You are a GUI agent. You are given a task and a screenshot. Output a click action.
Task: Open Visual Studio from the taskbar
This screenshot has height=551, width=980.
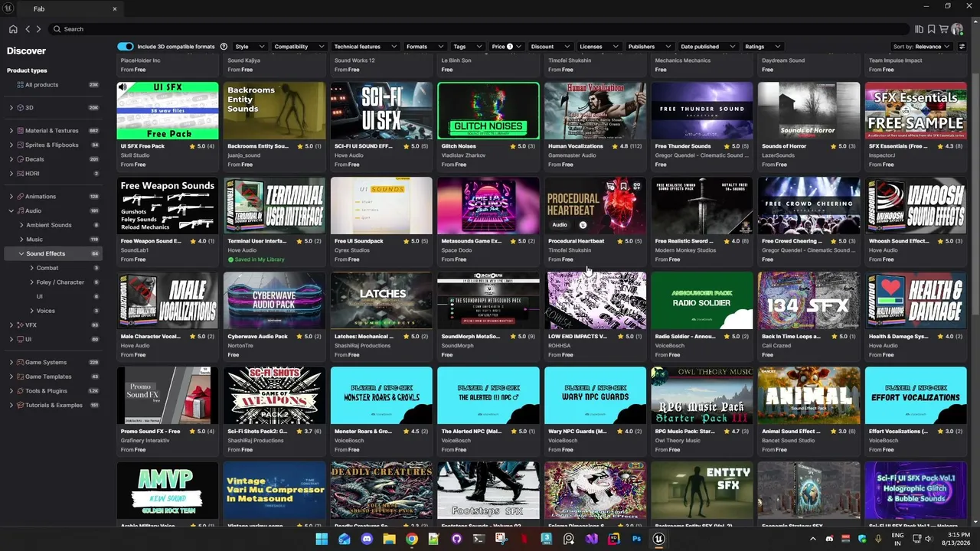(x=591, y=539)
